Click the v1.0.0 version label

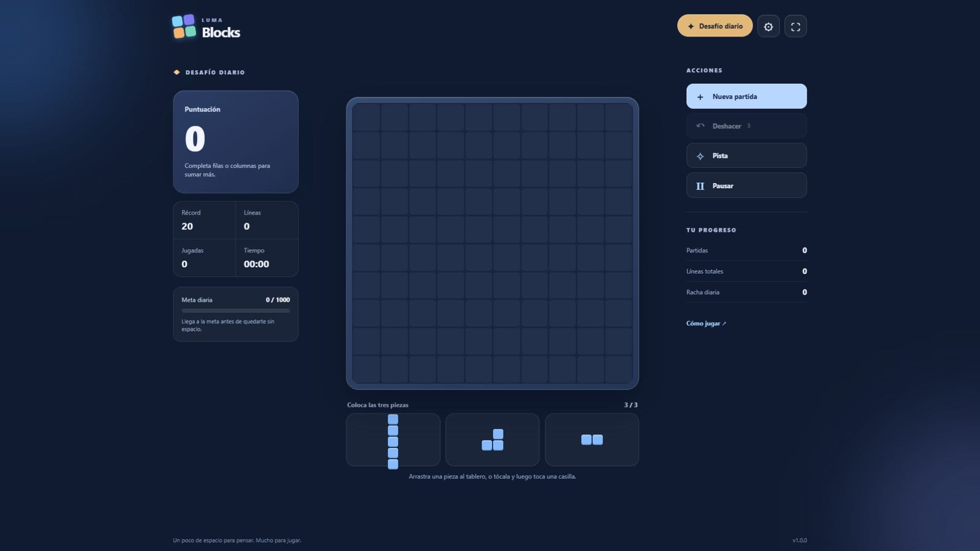[x=799, y=540]
